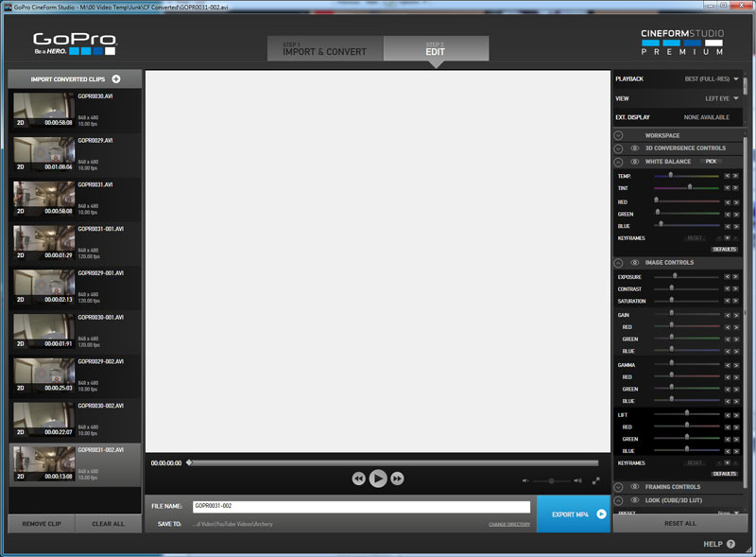Adjust the Temp slider handle
The image size is (756, 557).
pyautogui.click(x=670, y=175)
